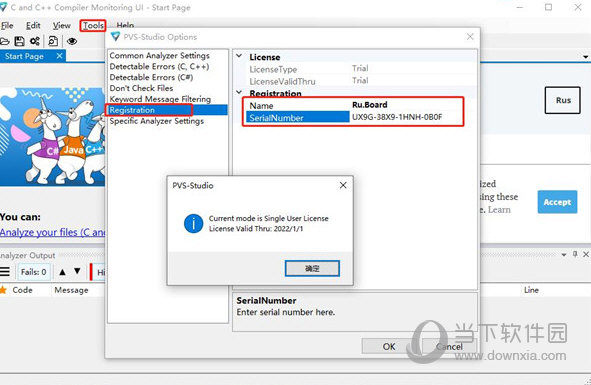Image resolution: width=591 pixels, height=385 pixels.
Task: Click the Rus language button
Action: click(x=562, y=100)
